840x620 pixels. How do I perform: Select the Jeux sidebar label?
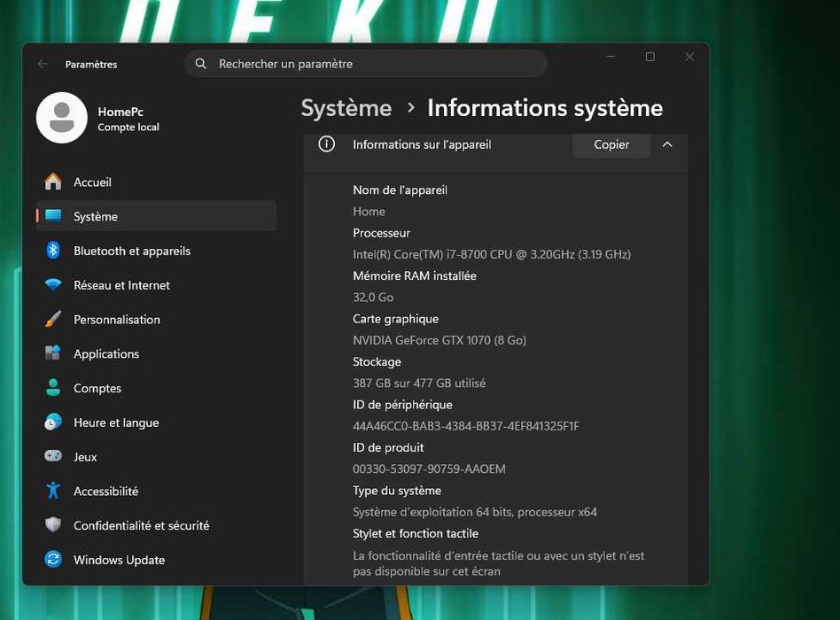[x=85, y=457]
